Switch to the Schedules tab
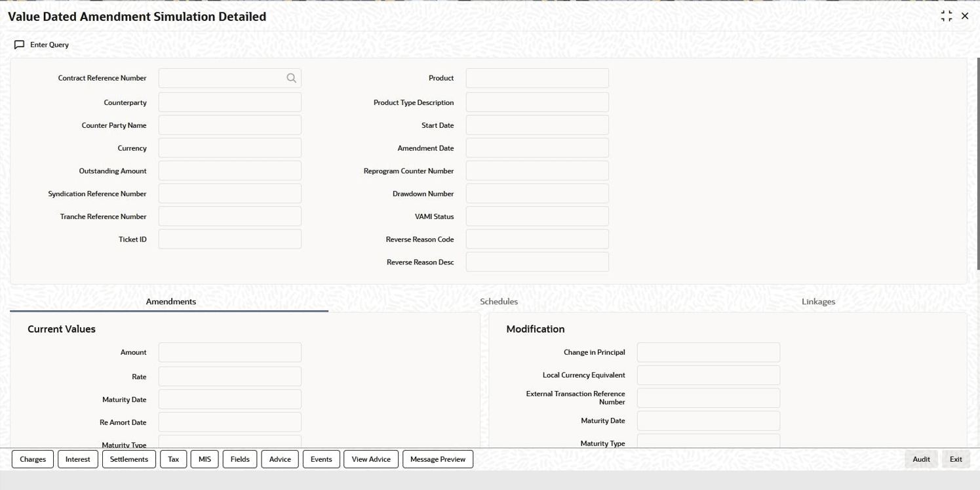980x490 pixels. click(x=499, y=302)
